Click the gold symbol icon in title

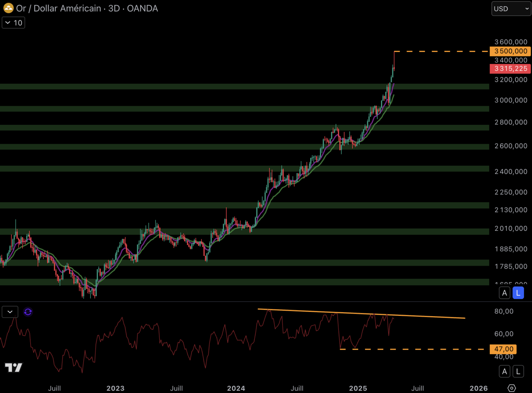[8, 8]
